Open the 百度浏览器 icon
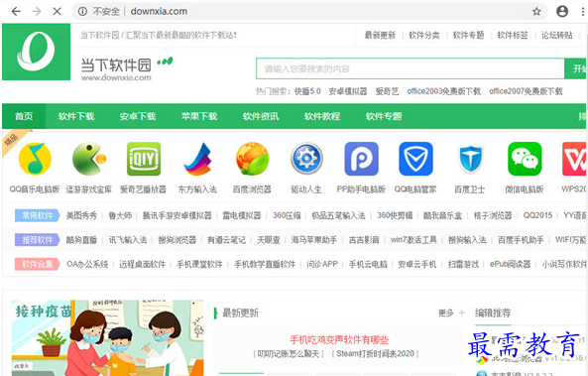The image size is (588, 376). point(252,159)
